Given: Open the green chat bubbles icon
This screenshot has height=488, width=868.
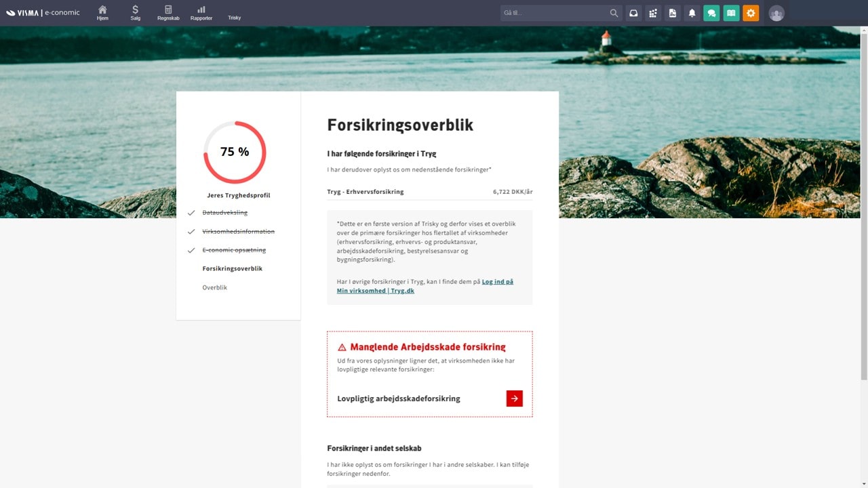Looking at the screenshot, I should pos(711,13).
